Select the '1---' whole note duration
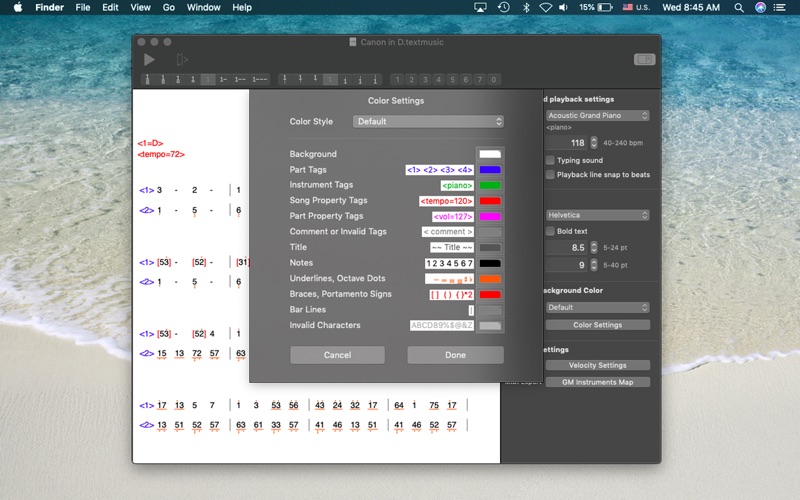Viewport: 800px width, 500px height. pyautogui.click(x=260, y=80)
